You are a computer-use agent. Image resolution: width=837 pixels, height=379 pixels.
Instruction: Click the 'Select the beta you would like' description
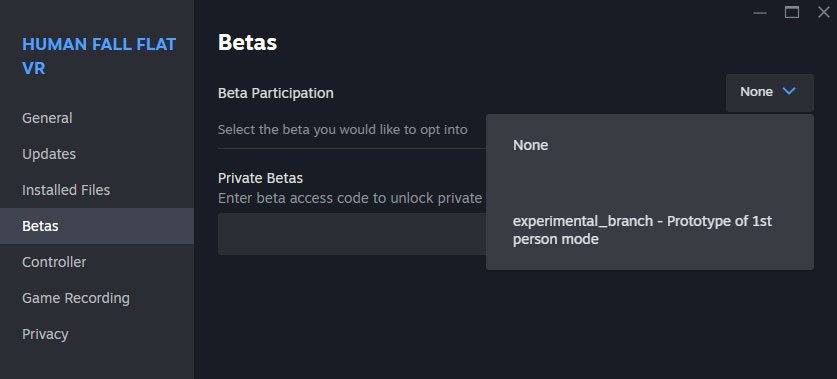343,130
